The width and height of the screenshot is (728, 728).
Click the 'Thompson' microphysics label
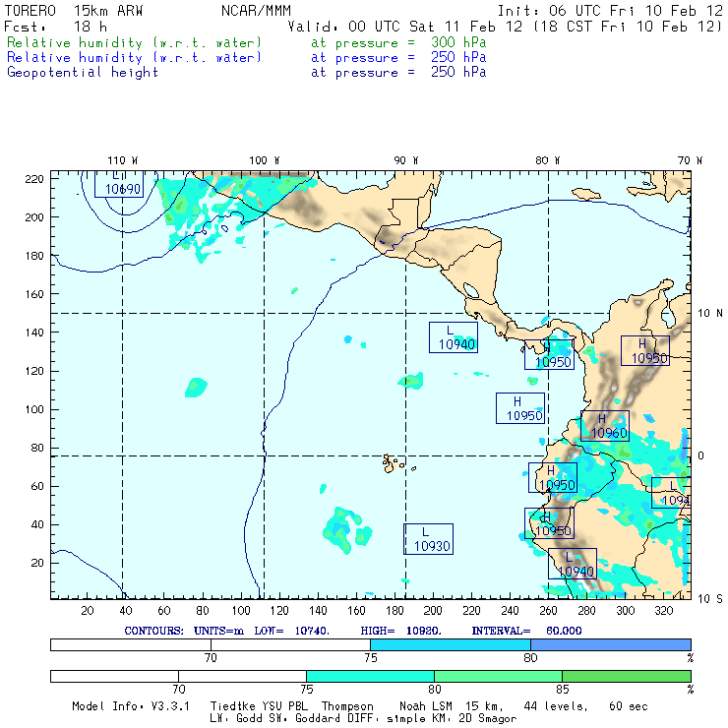[347, 706]
